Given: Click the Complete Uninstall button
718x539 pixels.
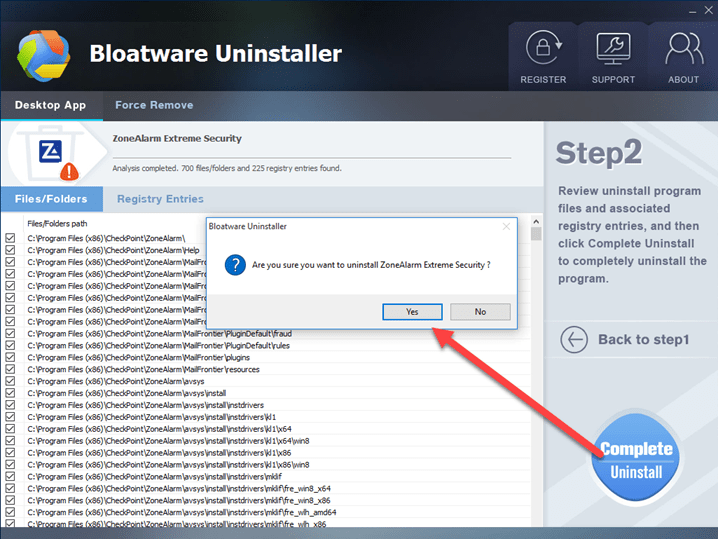Looking at the screenshot, I should click(x=636, y=459).
